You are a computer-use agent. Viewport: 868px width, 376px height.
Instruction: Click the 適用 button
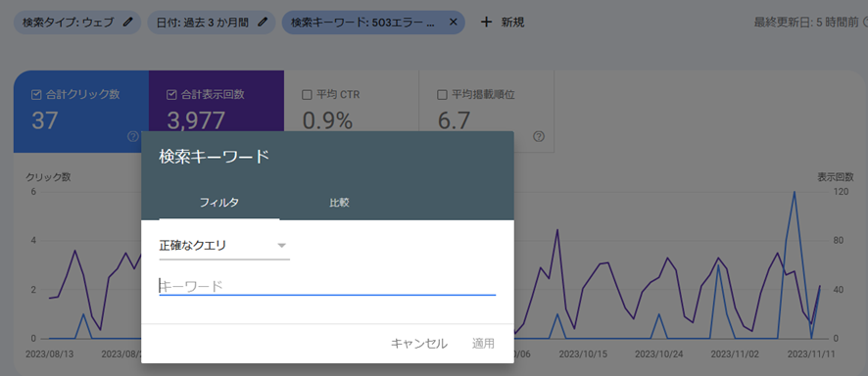point(483,344)
